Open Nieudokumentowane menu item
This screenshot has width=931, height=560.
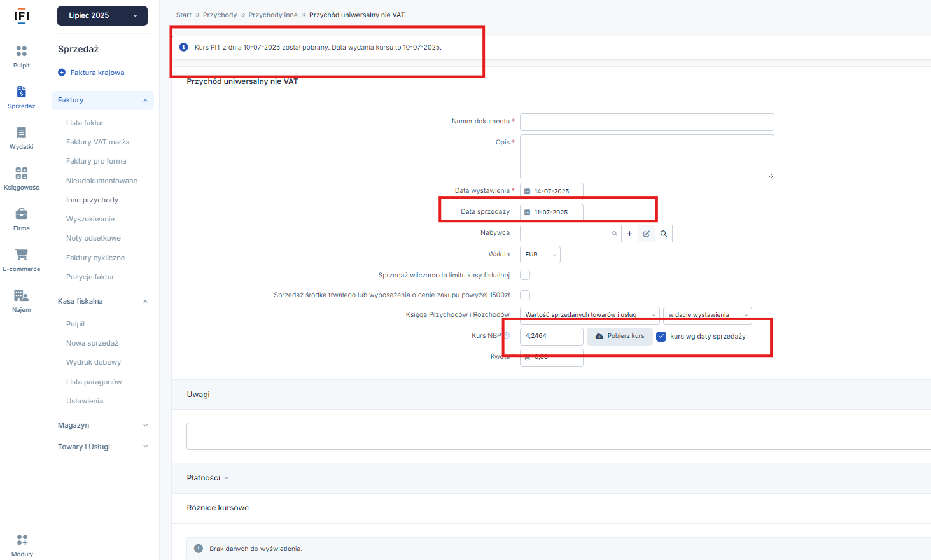pos(102,181)
